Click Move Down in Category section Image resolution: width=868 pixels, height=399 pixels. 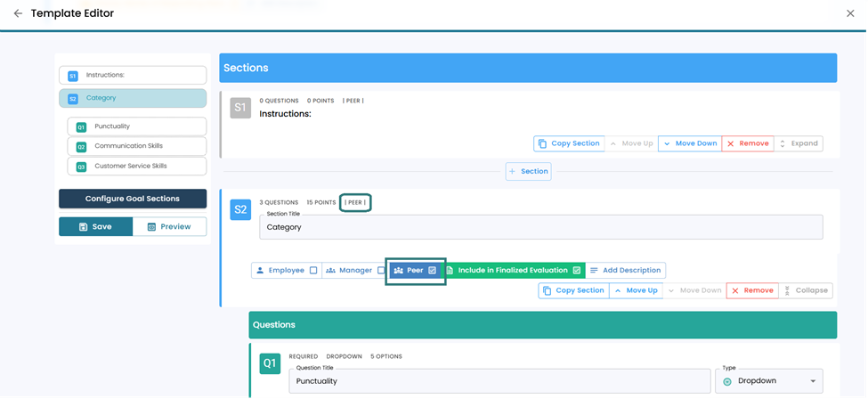coord(694,291)
